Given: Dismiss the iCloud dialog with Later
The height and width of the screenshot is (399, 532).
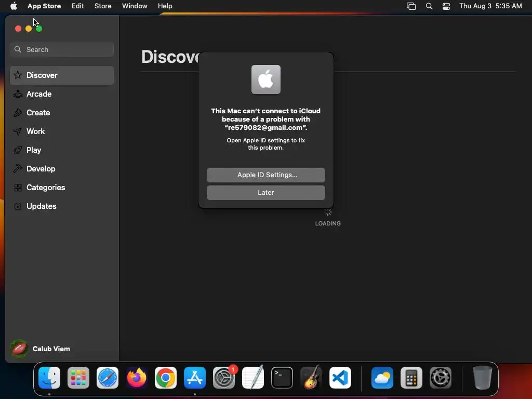Looking at the screenshot, I should (x=265, y=193).
